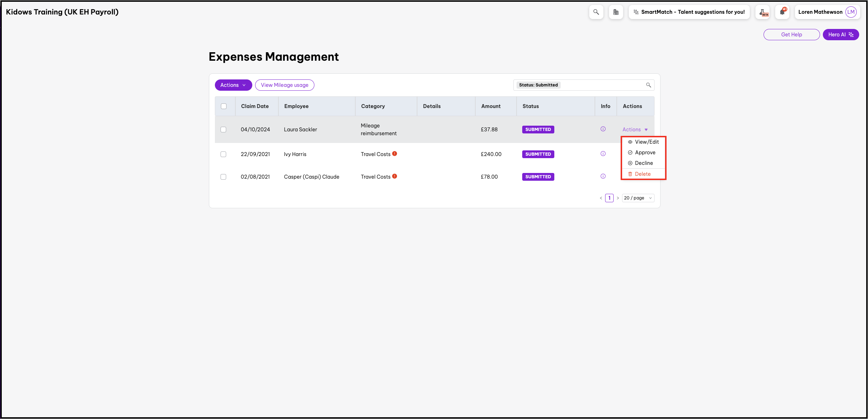Open the beta lab flask icon
This screenshot has width=868, height=419.
[762, 12]
